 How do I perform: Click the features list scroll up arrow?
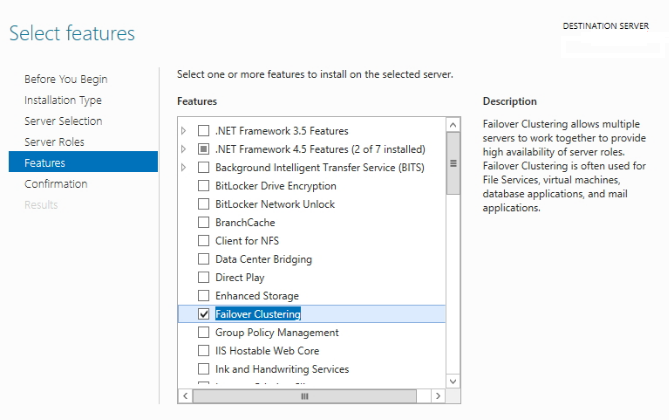(453, 125)
